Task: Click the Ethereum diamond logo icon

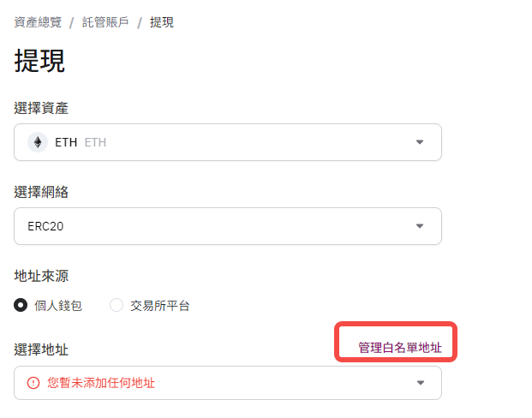Action: point(38,142)
